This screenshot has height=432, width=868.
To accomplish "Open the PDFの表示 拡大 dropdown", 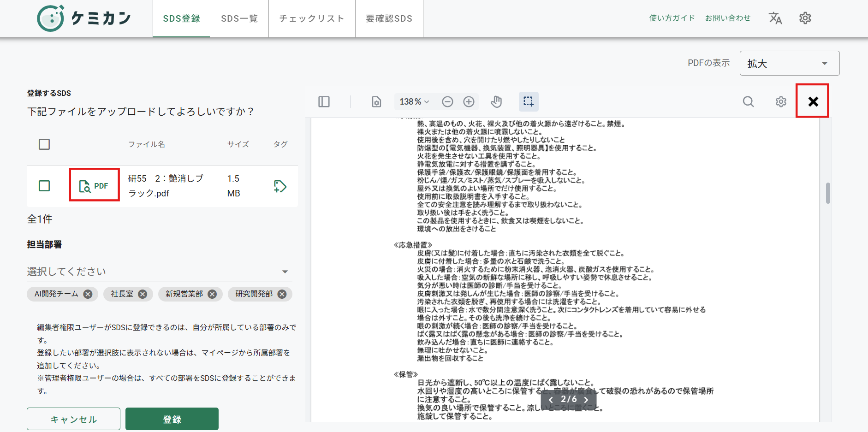I will point(790,63).
